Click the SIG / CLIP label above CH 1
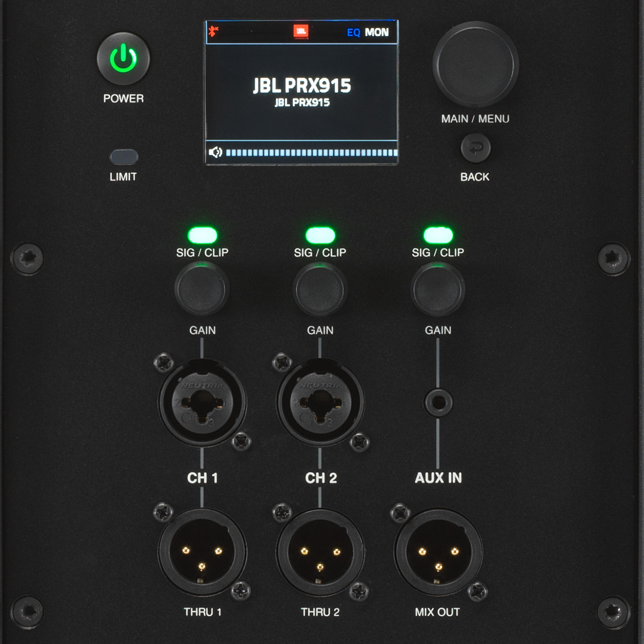Image resolution: width=644 pixels, height=644 pixels. [202, 252]
